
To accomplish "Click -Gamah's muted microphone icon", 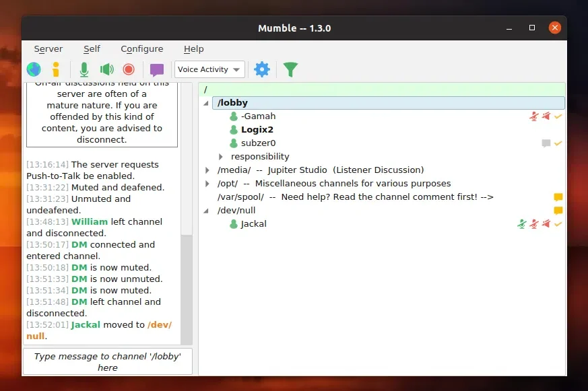I will click(x=534, y=116).
